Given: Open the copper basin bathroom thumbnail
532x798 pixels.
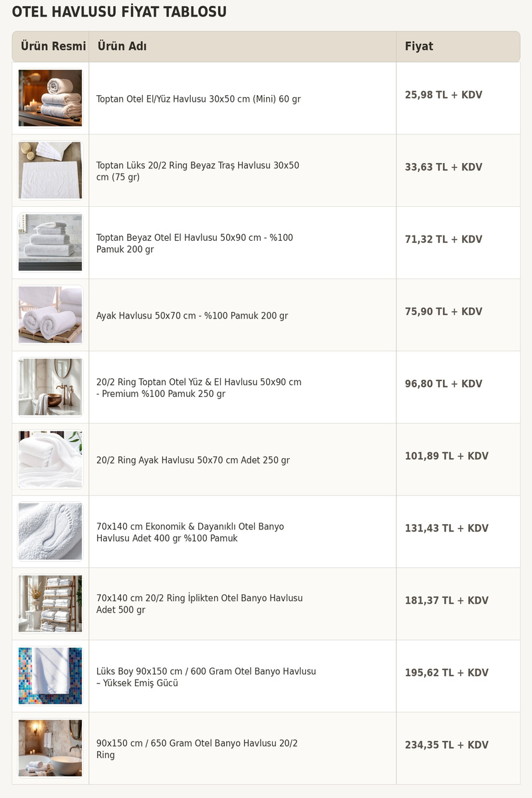Looking at the screenshot, I should (50, 387).
